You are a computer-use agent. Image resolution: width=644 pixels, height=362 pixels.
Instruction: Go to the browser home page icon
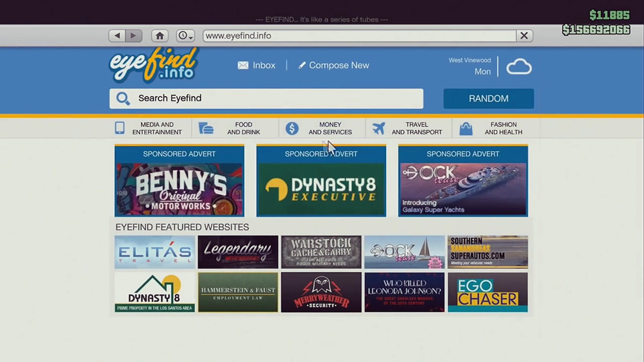[160, 36]
